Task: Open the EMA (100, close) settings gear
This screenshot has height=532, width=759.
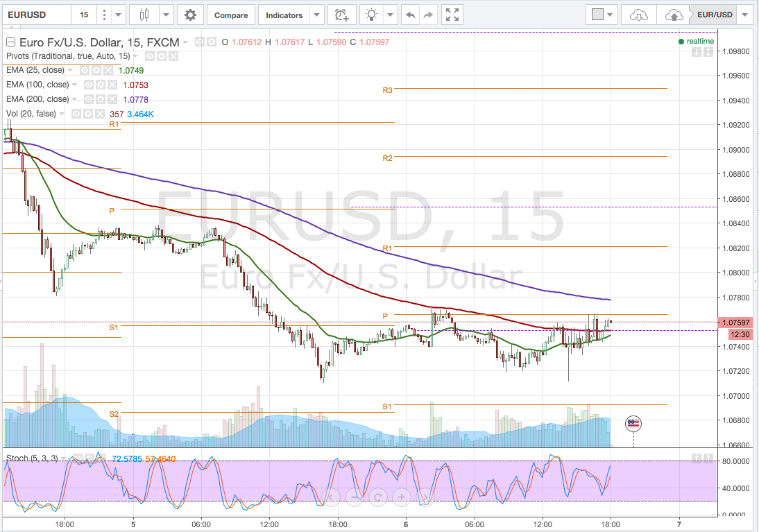Action: click(x=101, y=85)
